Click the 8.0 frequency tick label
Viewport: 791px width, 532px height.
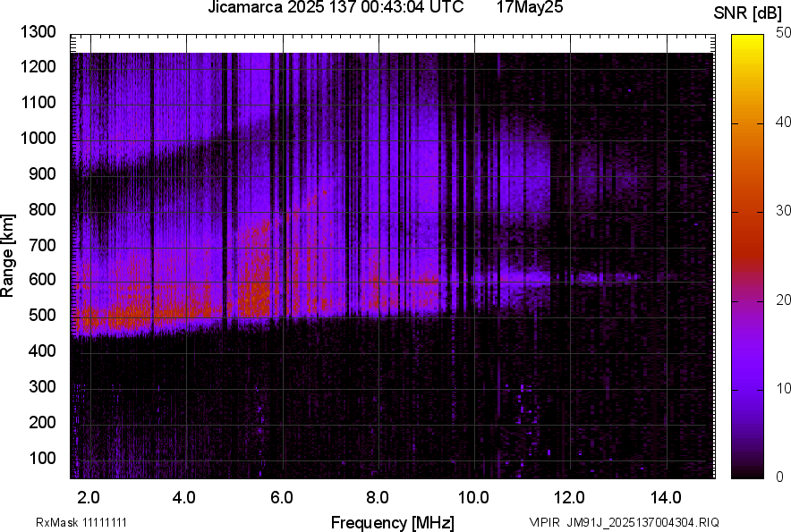[x=378, y=497]
